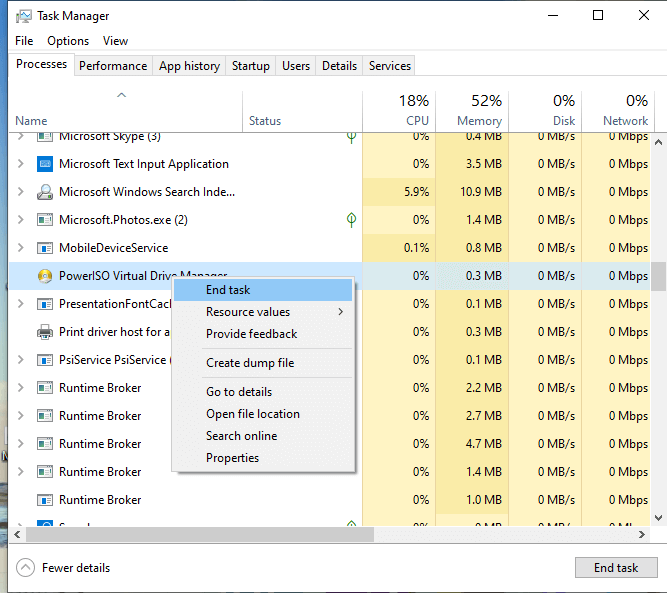Click the MobileDeviceService process icon
667x593 pixels.
45,248
